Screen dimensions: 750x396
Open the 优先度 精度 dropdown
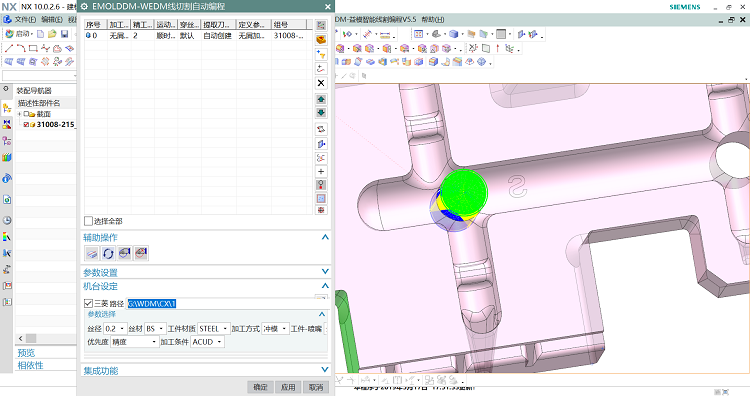(x=134, y=342)
